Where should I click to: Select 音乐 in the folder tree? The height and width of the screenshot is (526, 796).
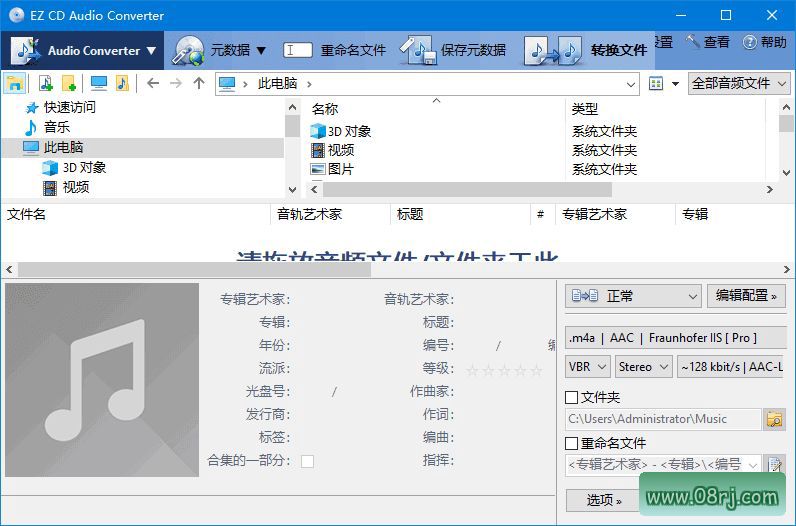coord(57,127)
